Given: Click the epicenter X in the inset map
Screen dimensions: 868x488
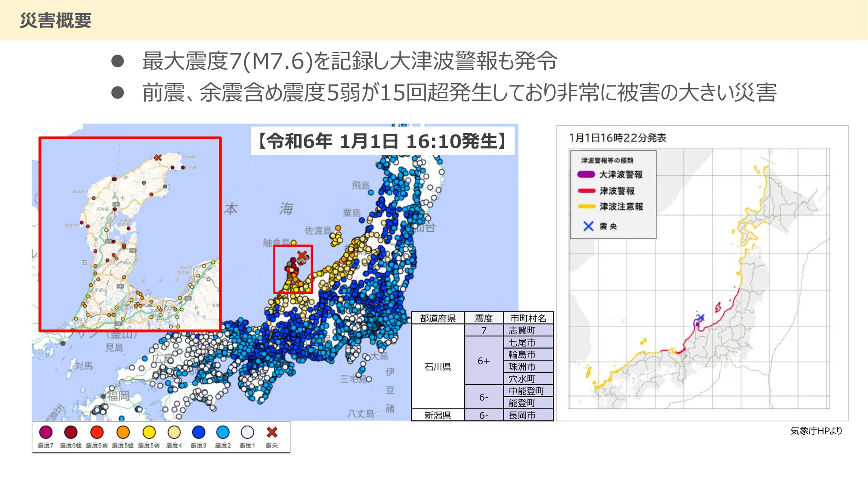Looking at the screenshot, I should point(158,158).
